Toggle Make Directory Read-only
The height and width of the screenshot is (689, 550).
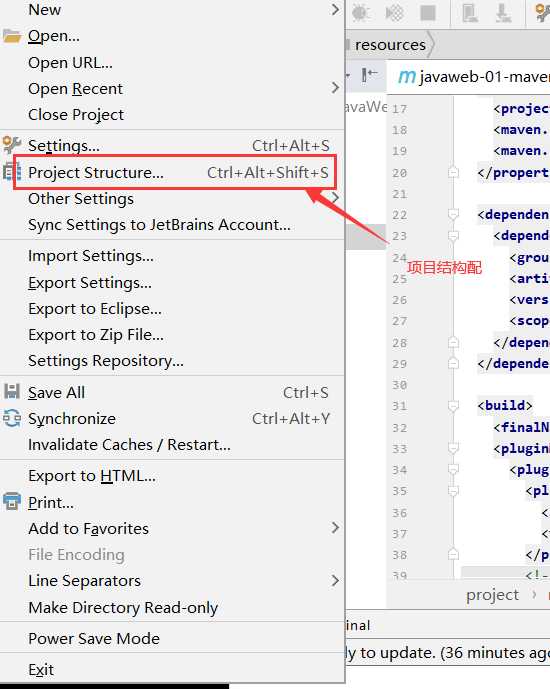pos(172,607)
